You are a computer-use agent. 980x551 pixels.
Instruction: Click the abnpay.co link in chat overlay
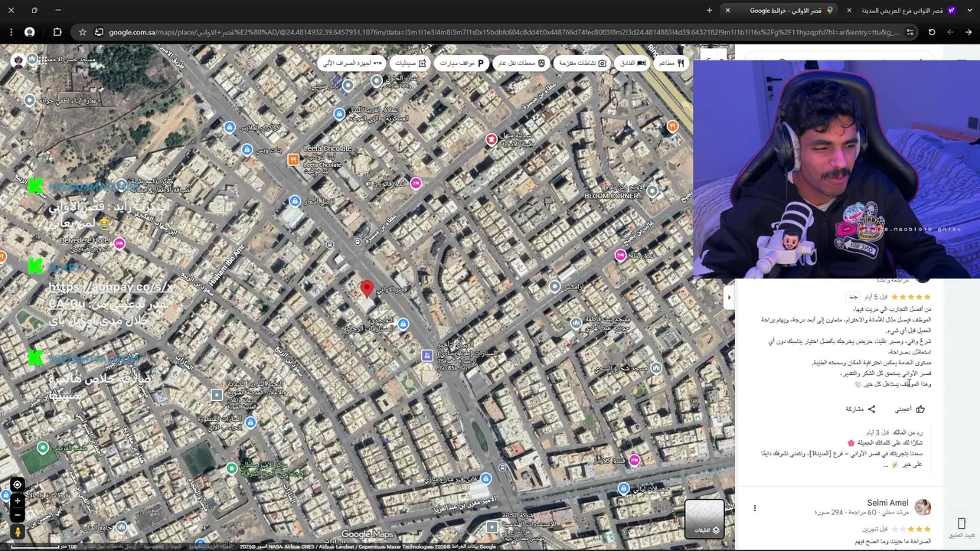coord(111,287)
